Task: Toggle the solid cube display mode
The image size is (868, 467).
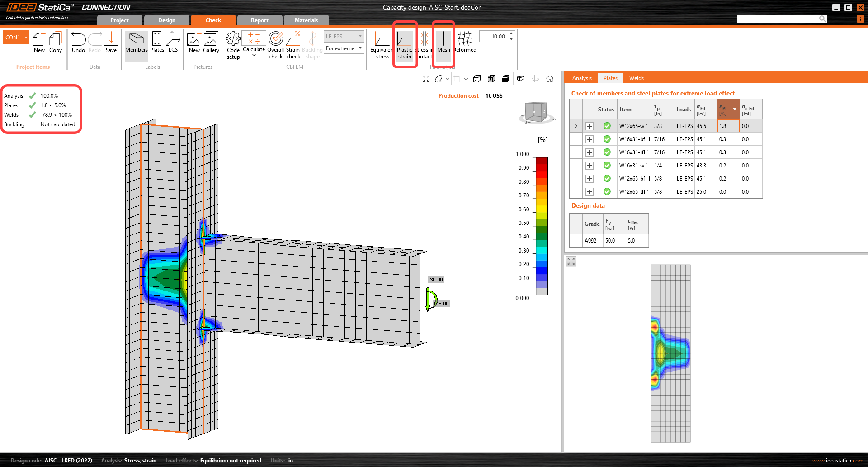Action: pos(506,79)
